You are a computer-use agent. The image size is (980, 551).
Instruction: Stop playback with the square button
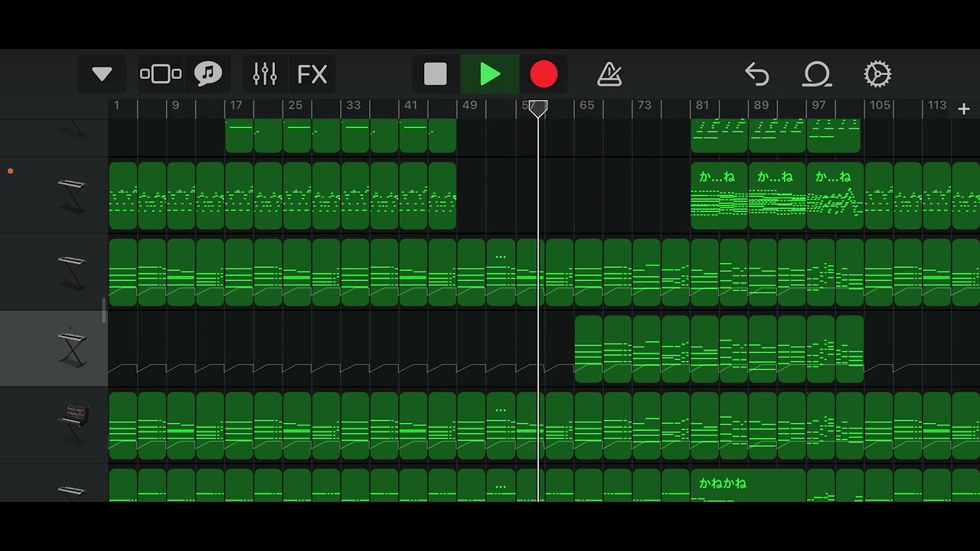436,74
